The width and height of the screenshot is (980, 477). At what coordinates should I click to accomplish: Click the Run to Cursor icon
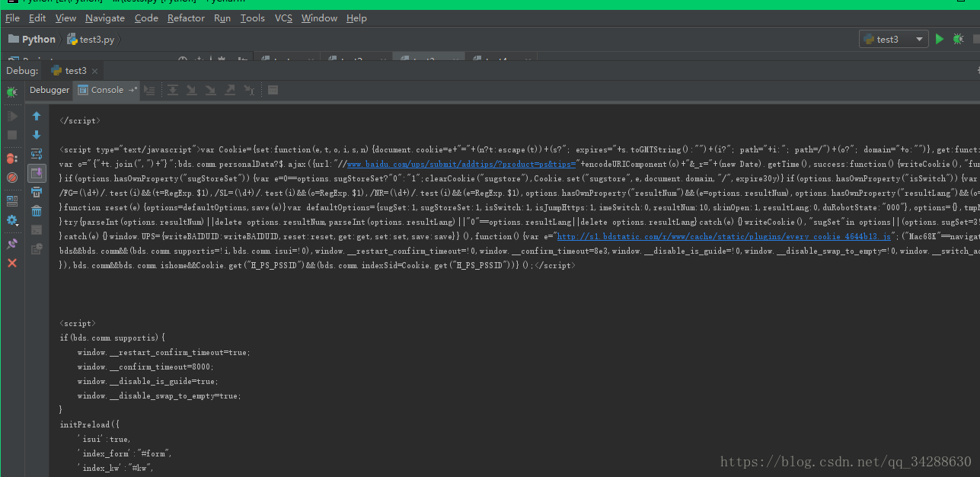(249, 91)
